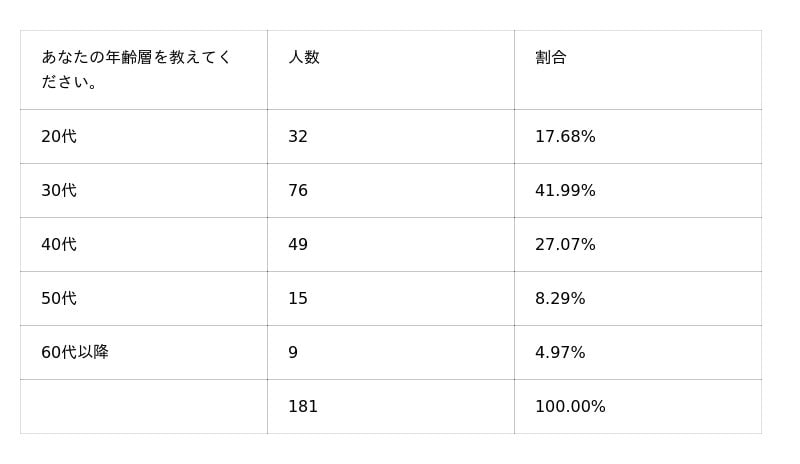Click the 100.00% total percentage cell

coord(570,407)
